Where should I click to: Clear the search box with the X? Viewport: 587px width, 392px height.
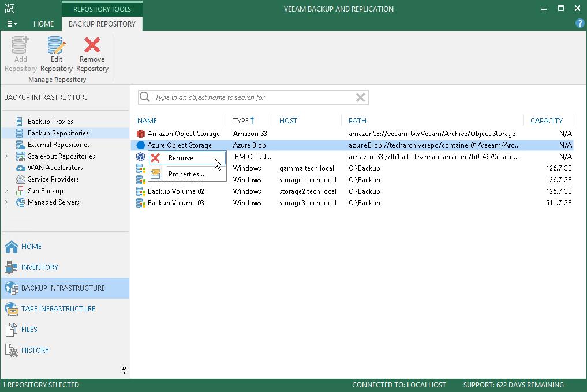tap(361, 97)
